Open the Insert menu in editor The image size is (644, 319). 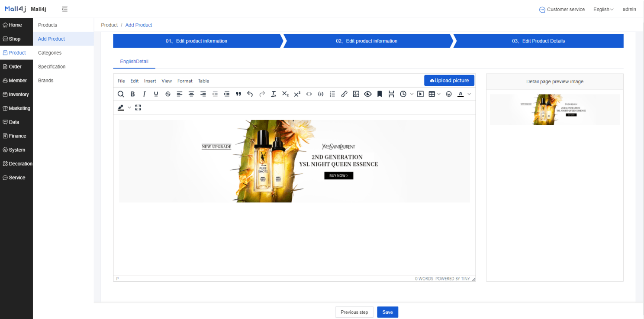[x=150, y=81]
